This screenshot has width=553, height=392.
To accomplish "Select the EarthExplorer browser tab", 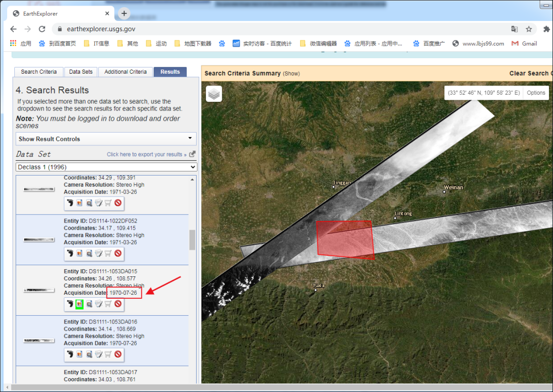I will click(60, 13).
